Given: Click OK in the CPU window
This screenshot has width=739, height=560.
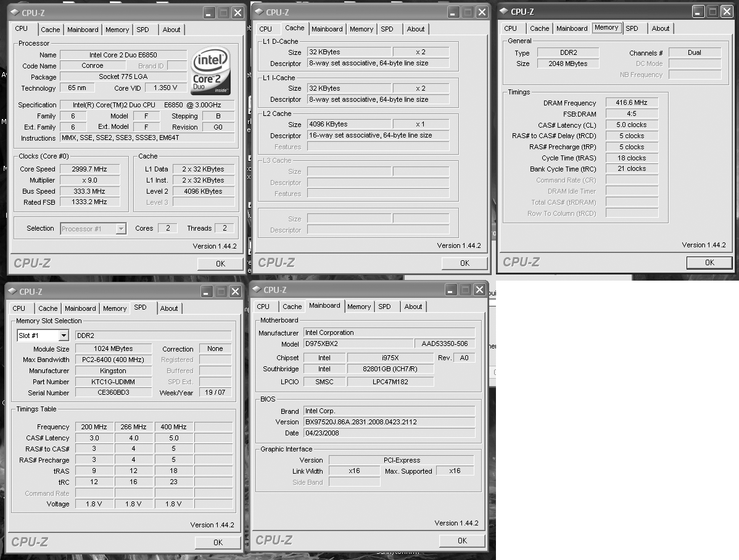Looking at the screenshot, I should point(220,264).
